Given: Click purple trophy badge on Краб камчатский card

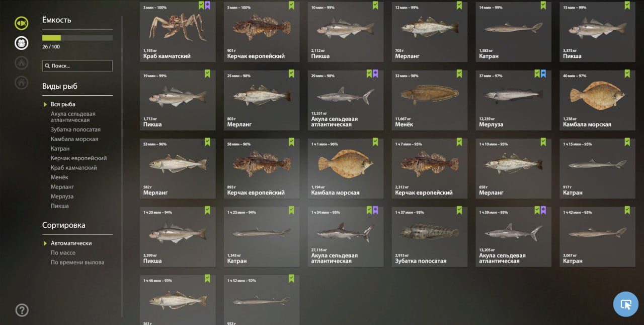Looking at the screenshot, I should pyautogui.click(x=207, y=5).
